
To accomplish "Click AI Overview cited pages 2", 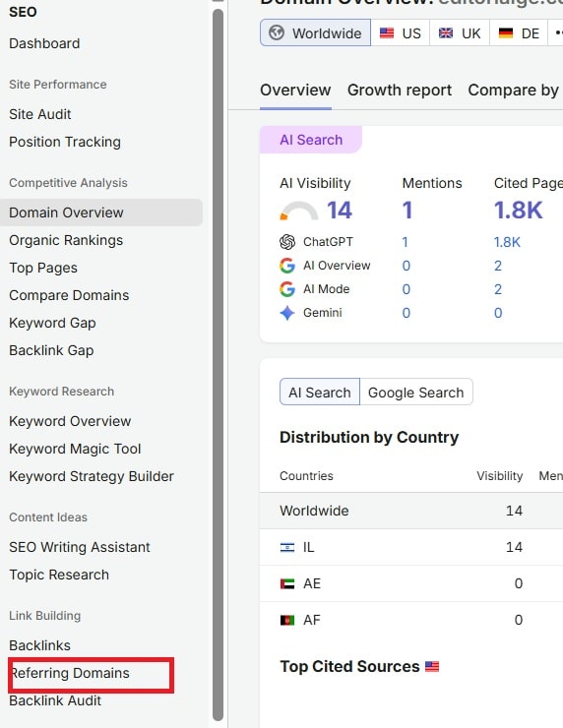I will [498, 266].
